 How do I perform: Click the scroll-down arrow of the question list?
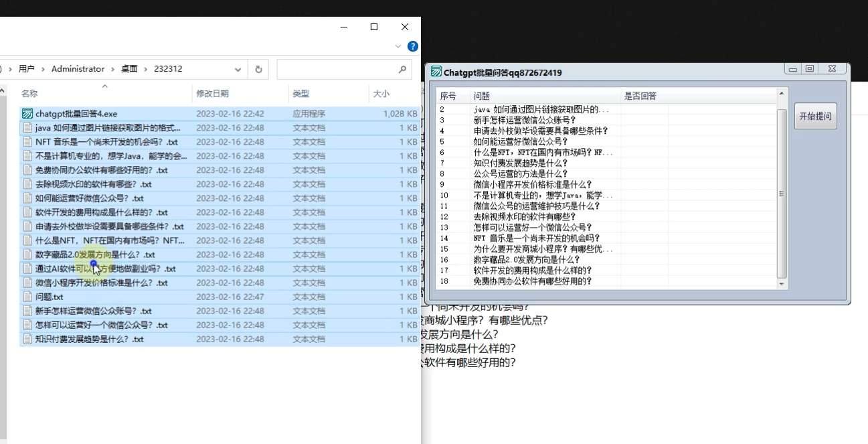click(782, 285)
